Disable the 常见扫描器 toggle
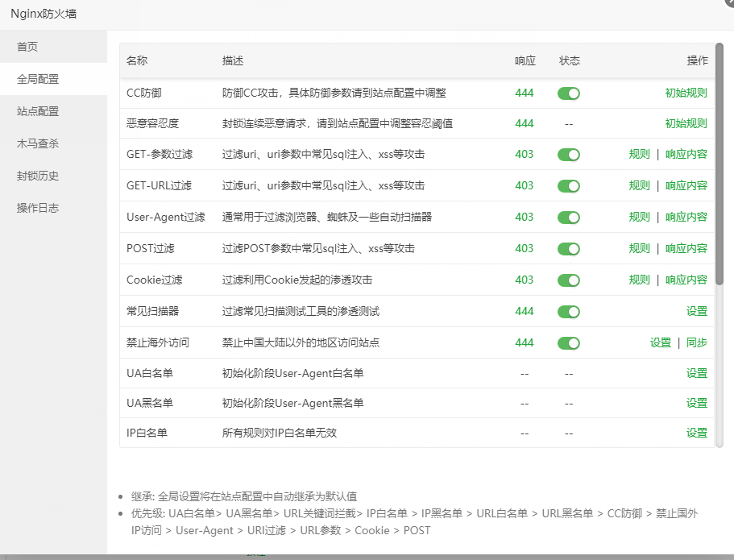Screen dimensions: 734x560 coord(569,311)
